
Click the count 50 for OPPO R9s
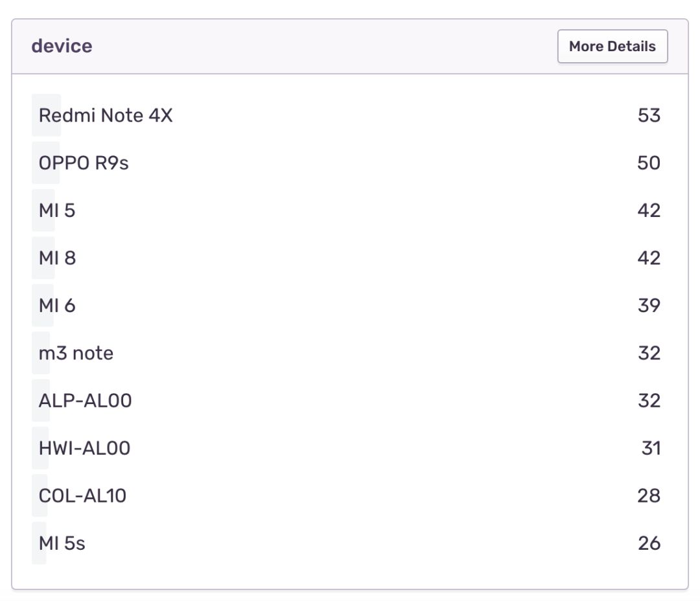(648, 163)
